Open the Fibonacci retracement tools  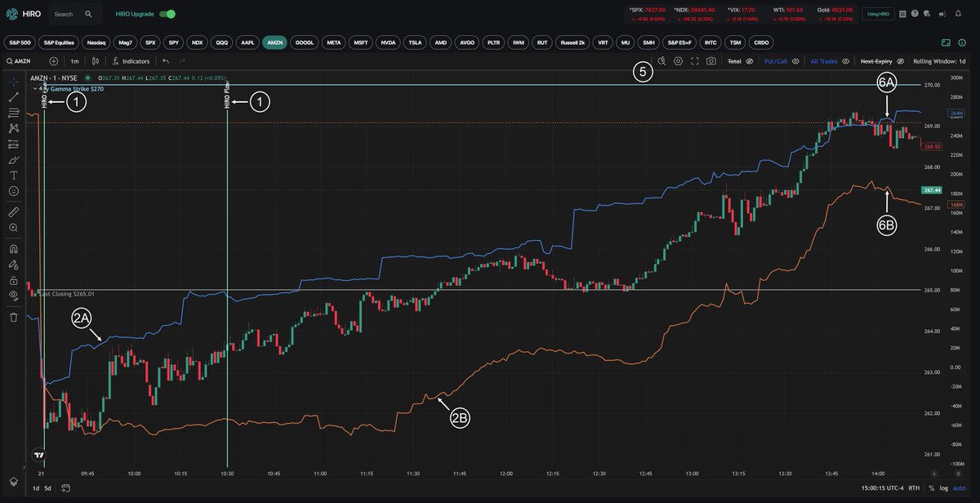tap(14, 112)
